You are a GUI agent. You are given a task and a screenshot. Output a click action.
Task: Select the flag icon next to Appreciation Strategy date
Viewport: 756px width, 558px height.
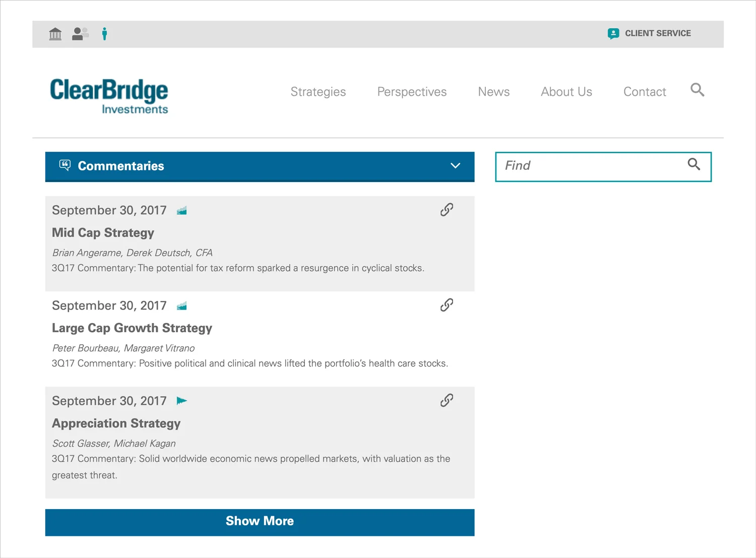click(181, 400)
